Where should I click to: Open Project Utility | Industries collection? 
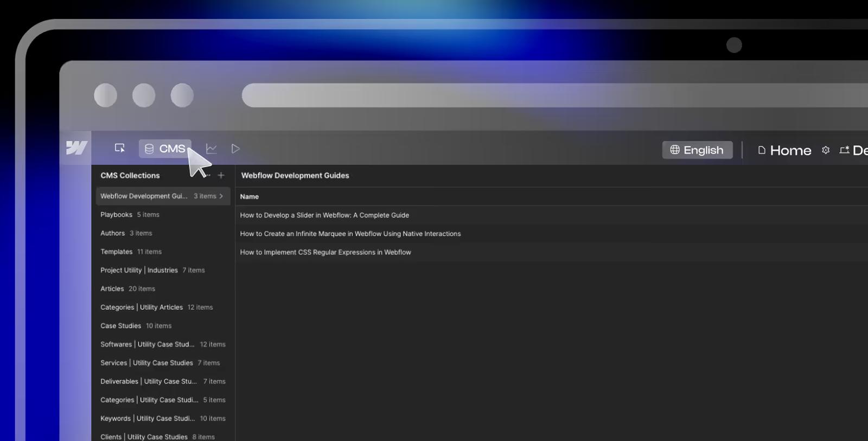click(163, 270)
